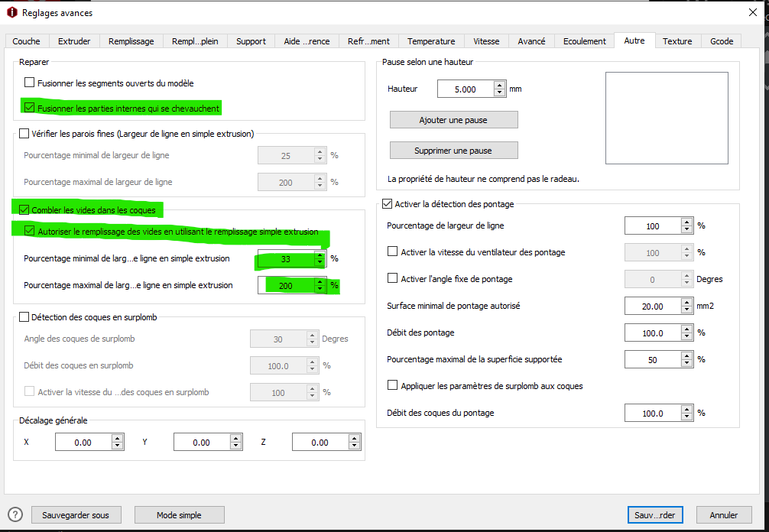Click the app logo in title bar

pyautogui.click(x=11, y=13)
